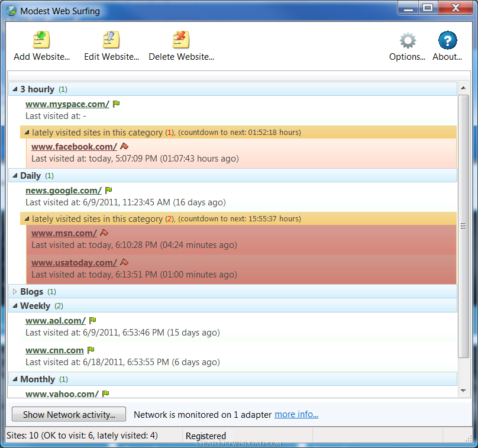Click the Delete Website... label
Screen dimensions: 478x448
pyautogui.click(x=182, y=57)
